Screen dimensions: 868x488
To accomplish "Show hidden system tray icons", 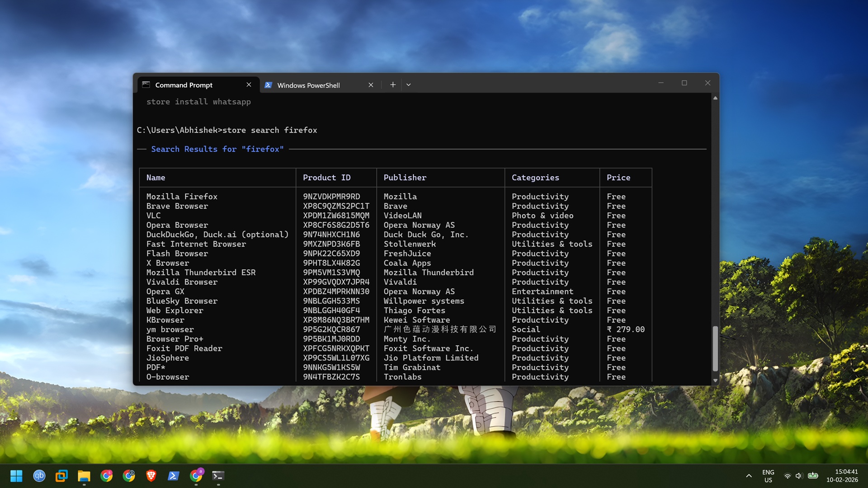I will (x=749, y=476).
